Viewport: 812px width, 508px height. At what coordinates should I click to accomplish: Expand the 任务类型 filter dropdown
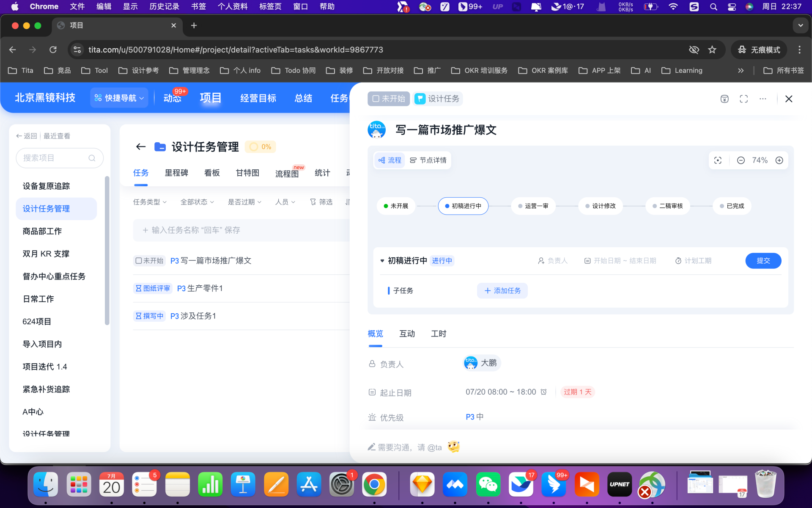[x=150, y=202]
